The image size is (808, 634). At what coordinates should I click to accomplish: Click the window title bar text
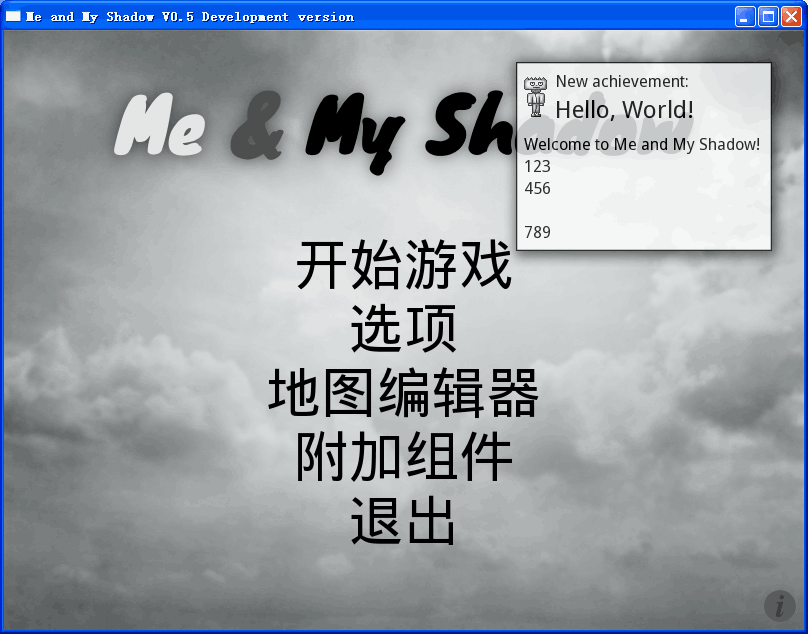[x=190, y=16]
